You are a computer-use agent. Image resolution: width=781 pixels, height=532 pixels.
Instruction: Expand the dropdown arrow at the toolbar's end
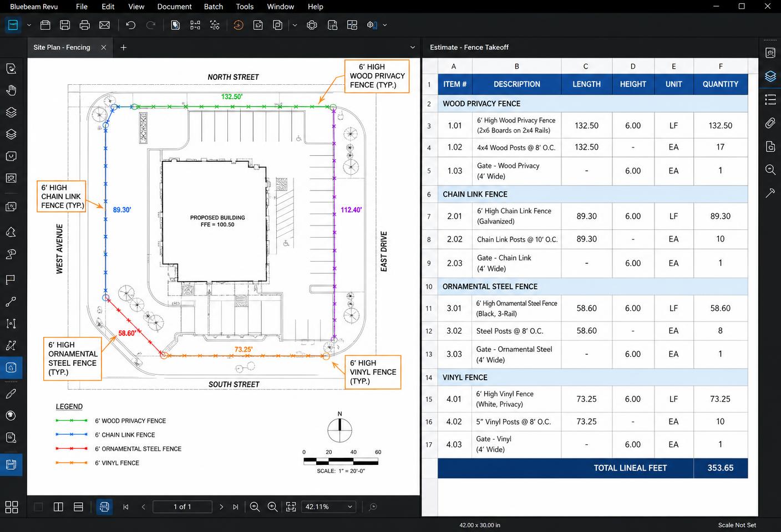(x=384, y=25)
